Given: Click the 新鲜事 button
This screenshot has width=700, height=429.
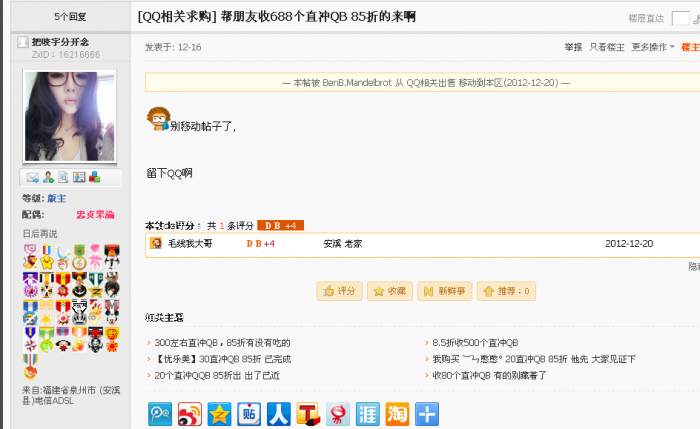Looking at the screenshot, I should pyautogui.click(x=445, y=291).
